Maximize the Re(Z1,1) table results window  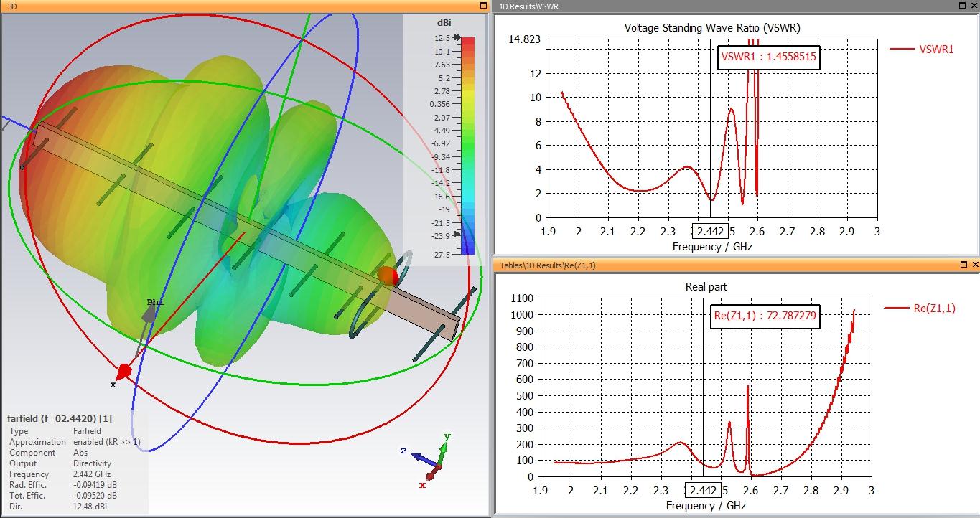click(965, 265)
